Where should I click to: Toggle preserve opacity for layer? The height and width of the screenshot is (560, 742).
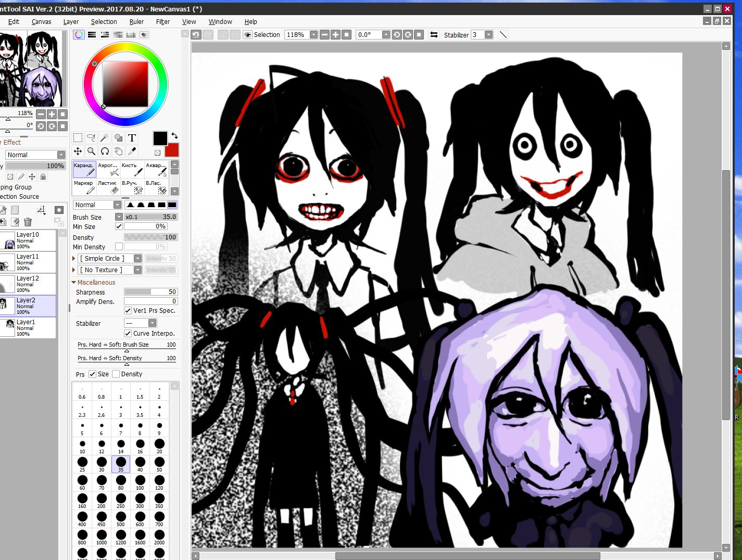(x=10, y=177)
